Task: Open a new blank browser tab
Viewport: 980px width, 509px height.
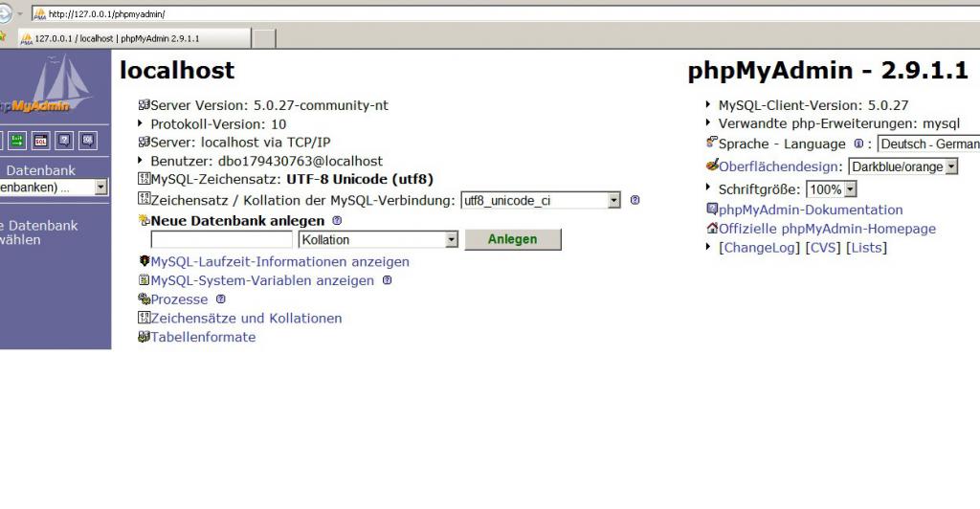Action: pyautogui.click(x=264, y=38)
